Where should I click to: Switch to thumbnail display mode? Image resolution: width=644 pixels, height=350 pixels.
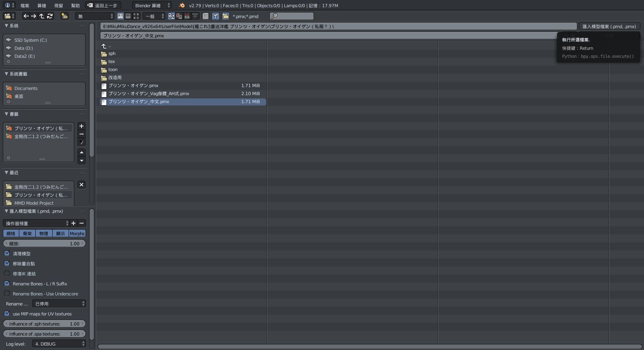pyautogui.click(x=136, y=16)
